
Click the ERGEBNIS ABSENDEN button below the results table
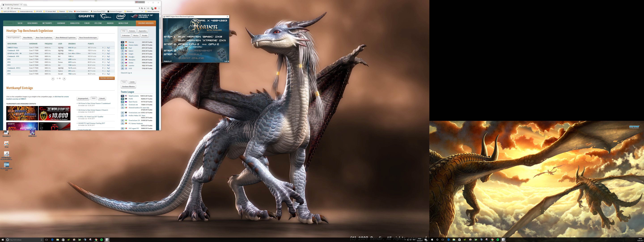[x=107, y=78]
